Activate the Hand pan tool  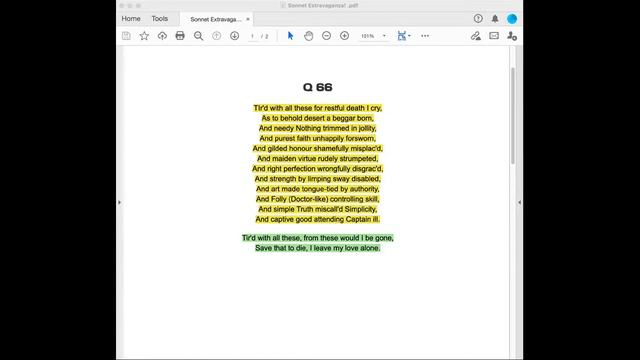click(309, 36)
